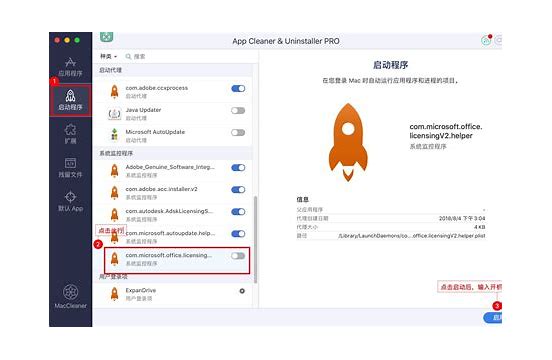Image resolution: width=552 pixels, height=360 pixels.
Task: Open the ExpanDrive gear options icon
Action: [x=242, y=291]
